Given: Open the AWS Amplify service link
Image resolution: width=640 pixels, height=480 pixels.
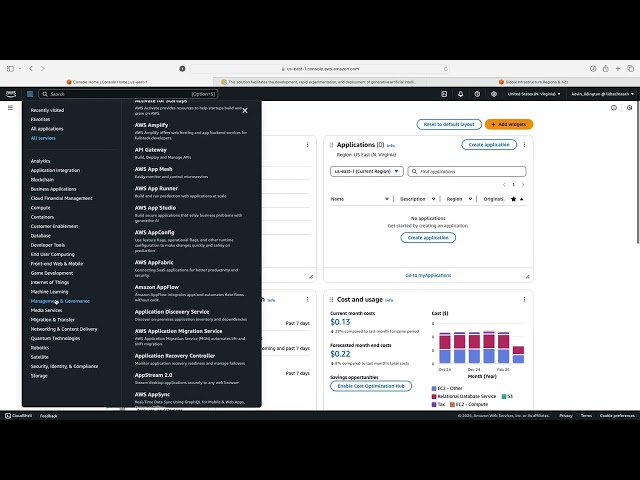Looking at the screenshot, I should (x=151, y=125).
